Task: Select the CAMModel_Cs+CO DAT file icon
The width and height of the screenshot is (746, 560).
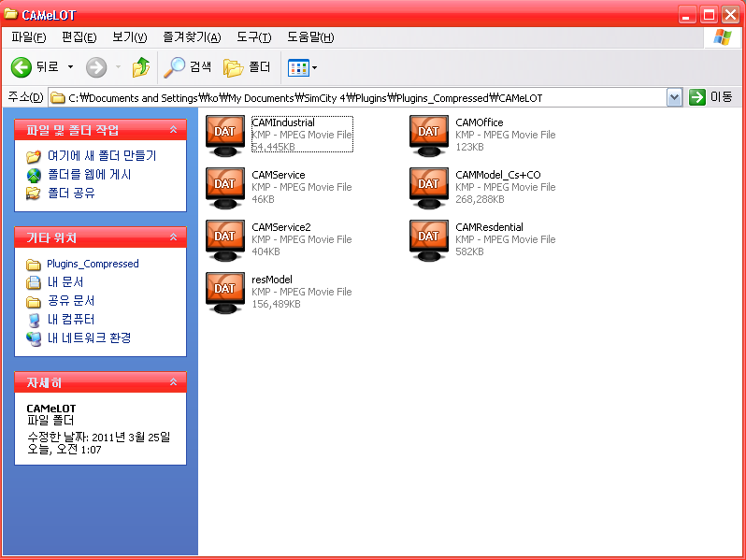Action: point(429,188)
